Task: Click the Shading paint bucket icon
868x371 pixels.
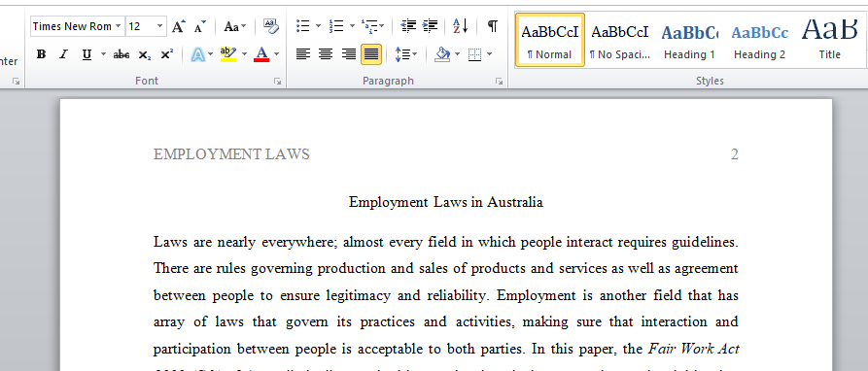Action: [442, 54]
